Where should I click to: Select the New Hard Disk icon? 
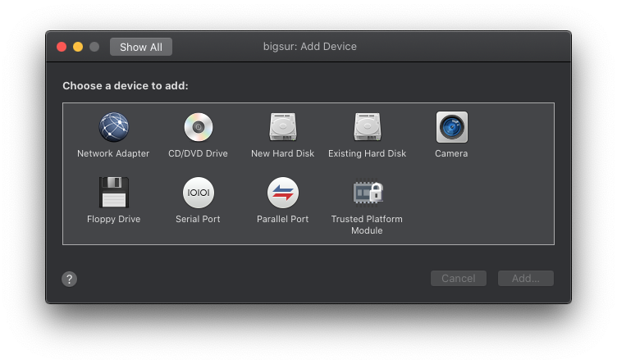pyautogui.click(x=282, y=127)
